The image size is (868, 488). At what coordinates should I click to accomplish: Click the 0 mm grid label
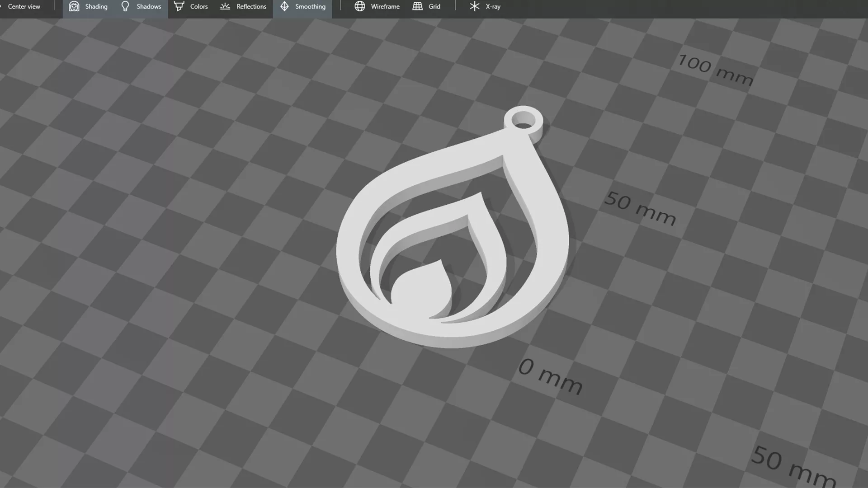[x=550, y=376]
